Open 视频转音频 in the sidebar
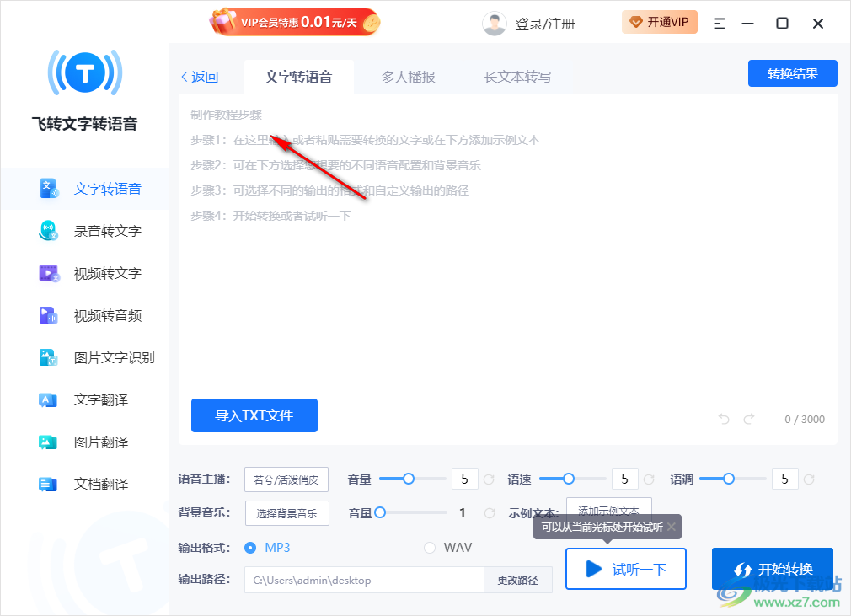 pyautogui.click(x=108, y=315)
